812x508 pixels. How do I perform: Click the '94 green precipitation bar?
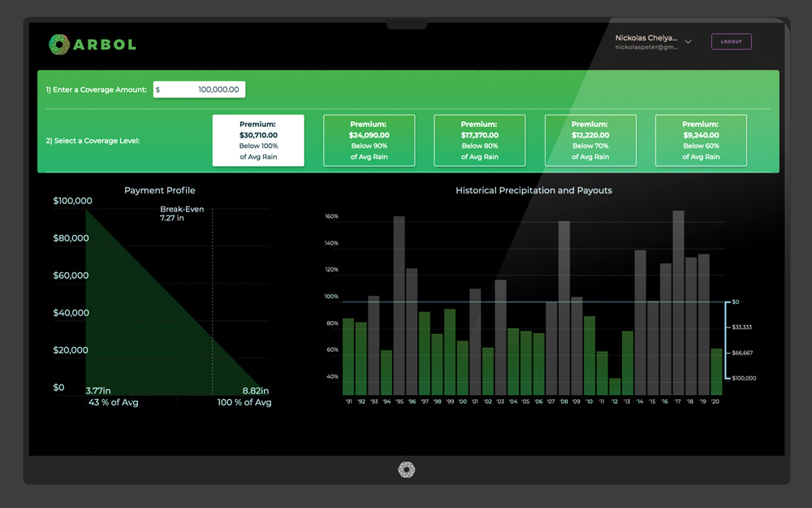coord(387,373)
